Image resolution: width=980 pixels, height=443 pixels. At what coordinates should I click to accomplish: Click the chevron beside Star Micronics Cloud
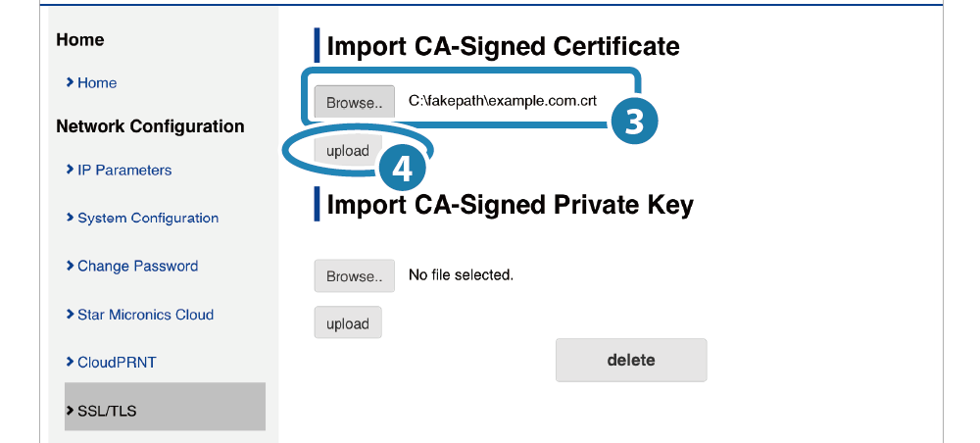click(70, 315)
